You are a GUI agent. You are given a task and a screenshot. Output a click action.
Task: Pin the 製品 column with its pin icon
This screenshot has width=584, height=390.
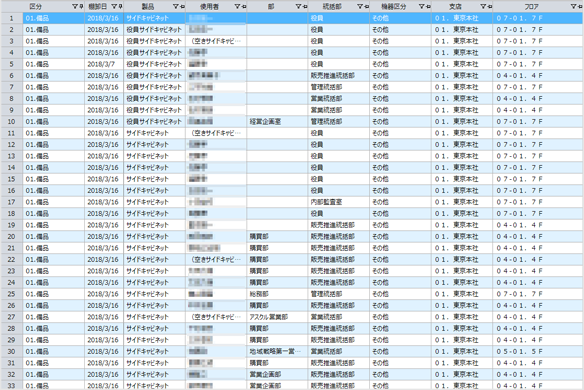[x=182, y=6]
